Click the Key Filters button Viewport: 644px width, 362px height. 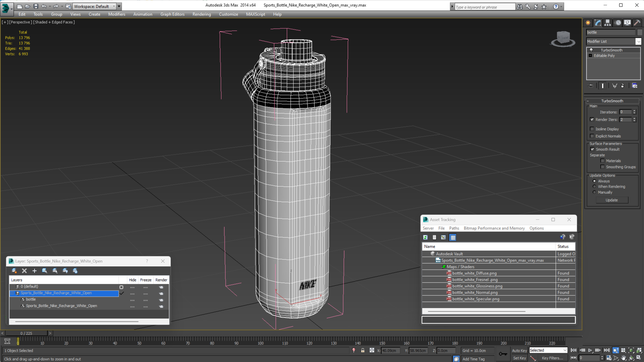coord(553,358)
